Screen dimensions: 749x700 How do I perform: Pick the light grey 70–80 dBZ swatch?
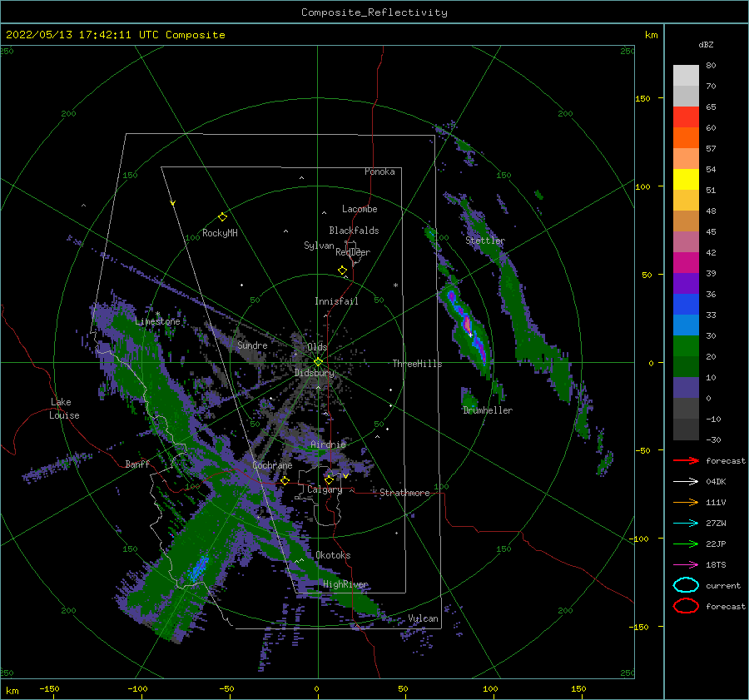[686, 76]
